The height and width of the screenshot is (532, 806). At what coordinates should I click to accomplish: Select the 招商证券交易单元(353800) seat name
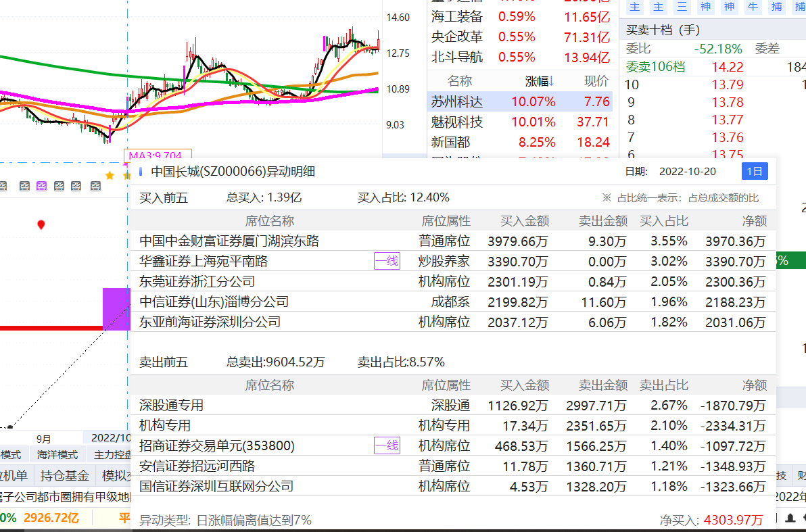217,445
